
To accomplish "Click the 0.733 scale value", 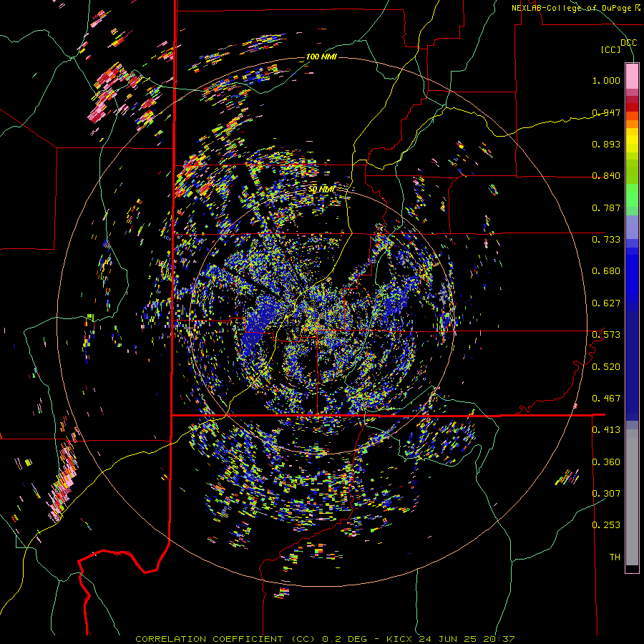I will coord(606,240).
